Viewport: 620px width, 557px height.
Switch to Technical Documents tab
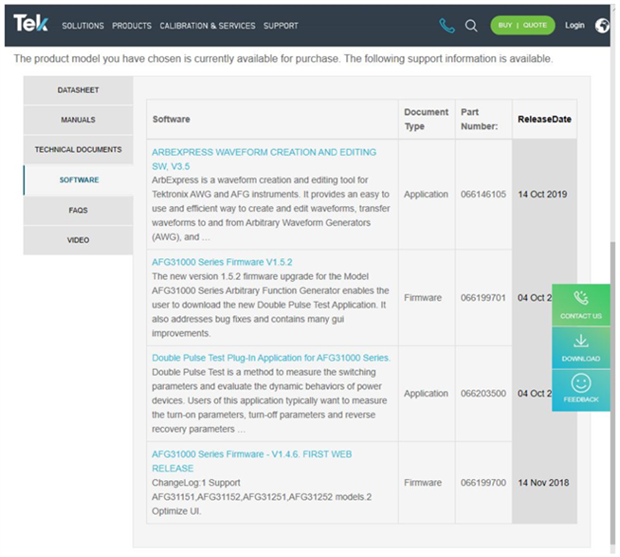tap(78, 150)
